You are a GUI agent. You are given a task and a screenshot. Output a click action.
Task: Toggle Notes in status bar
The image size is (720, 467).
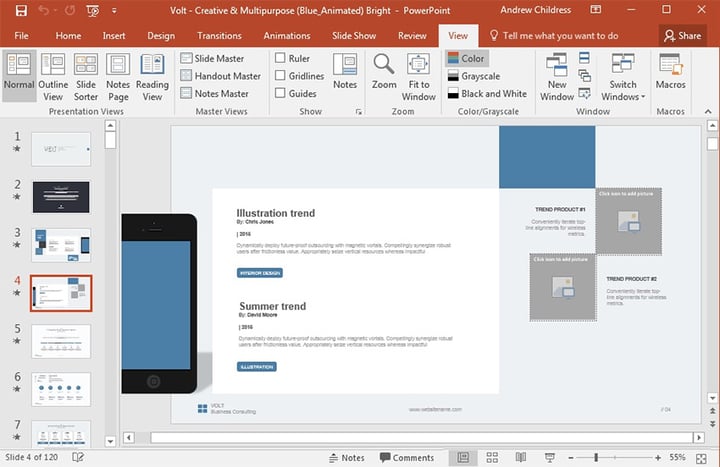(347, 458)
